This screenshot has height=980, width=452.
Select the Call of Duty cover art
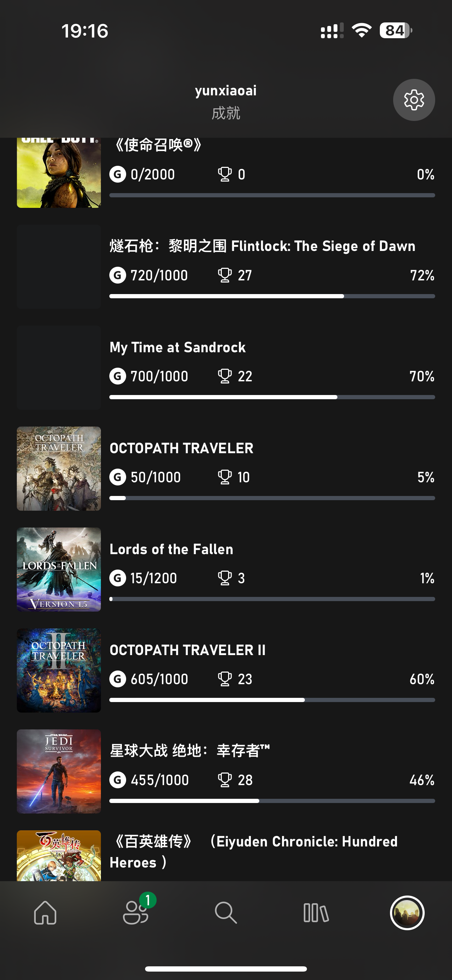pos(59,173)
